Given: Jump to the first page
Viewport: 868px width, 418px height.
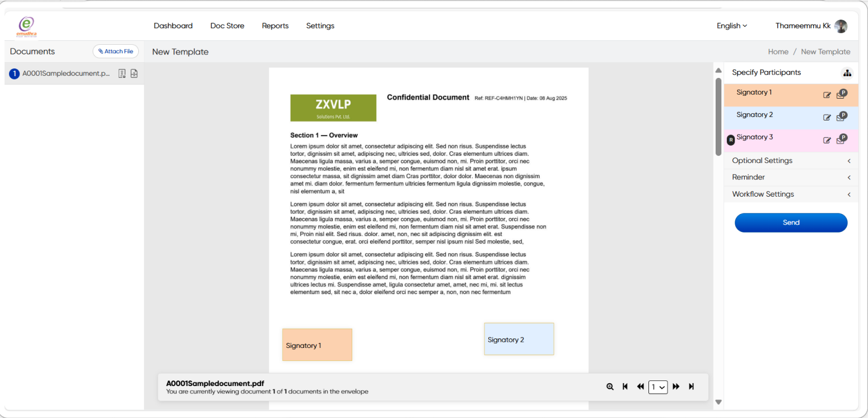Looking at the screenshot, I should point(625,387).
